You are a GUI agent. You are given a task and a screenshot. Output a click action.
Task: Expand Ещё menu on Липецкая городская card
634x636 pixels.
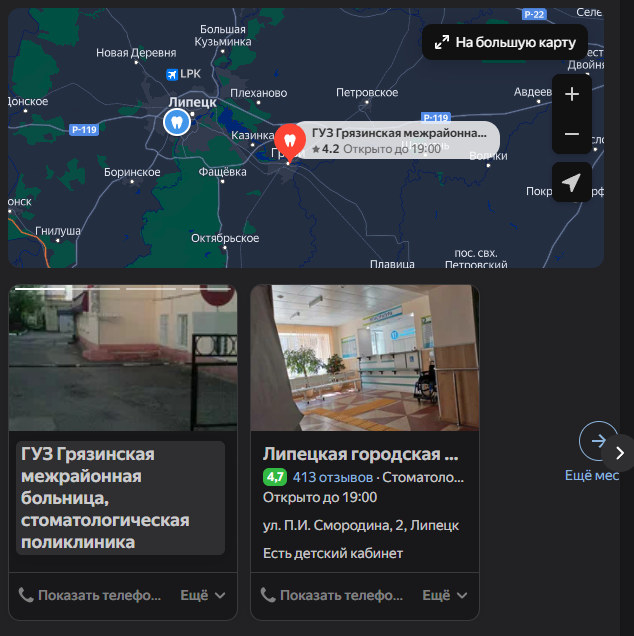(x=445, y=595)
